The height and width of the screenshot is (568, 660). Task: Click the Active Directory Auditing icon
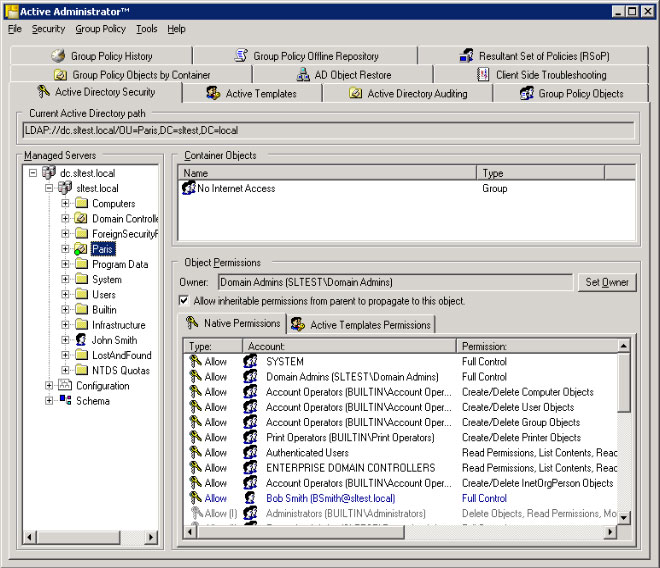tap(356, 93)
